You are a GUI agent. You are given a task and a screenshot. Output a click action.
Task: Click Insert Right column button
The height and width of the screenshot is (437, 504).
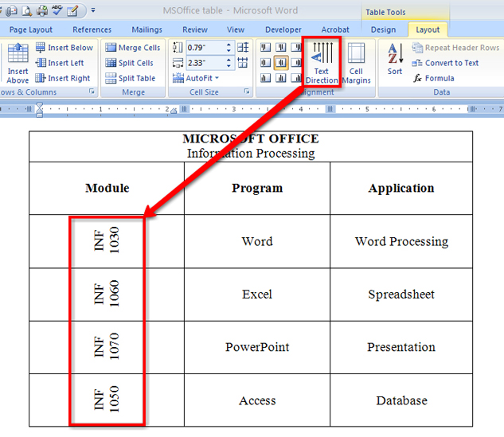pyautogui.click(x=63, y=78)
